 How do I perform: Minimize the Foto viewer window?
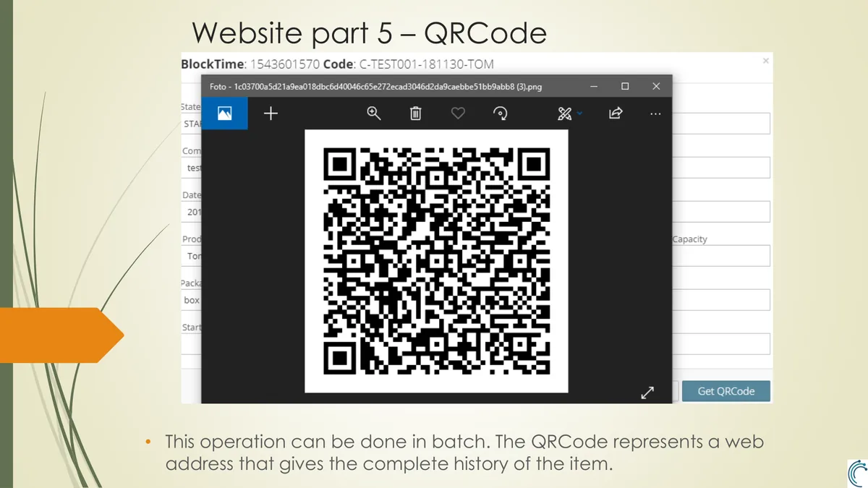[594, 86]
